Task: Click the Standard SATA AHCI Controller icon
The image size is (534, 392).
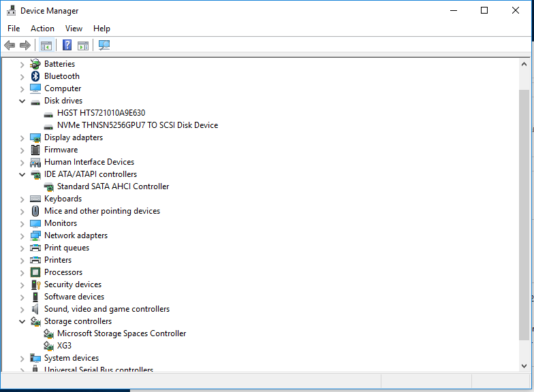Action: pyautogui.click(x=49, y=186)
